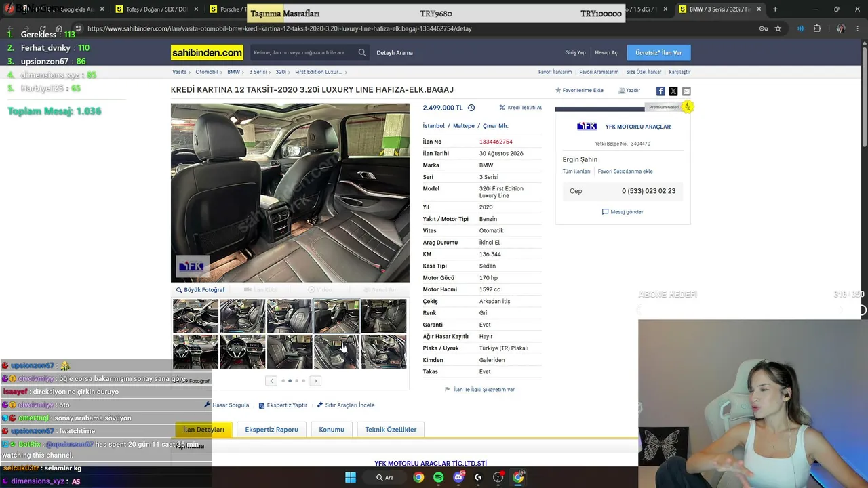Click the phone number 0 (533) 023 02 23
Screen dimensions: 868x488
pos(648,191)
